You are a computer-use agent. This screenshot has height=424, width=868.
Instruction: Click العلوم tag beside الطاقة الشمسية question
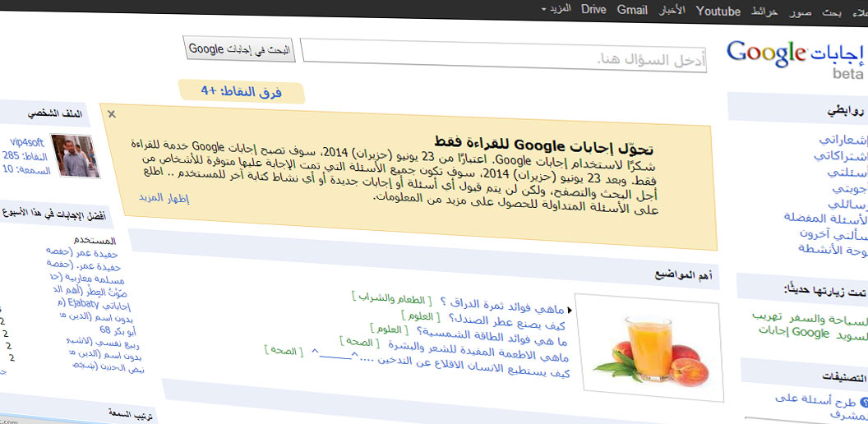(389, 330)
